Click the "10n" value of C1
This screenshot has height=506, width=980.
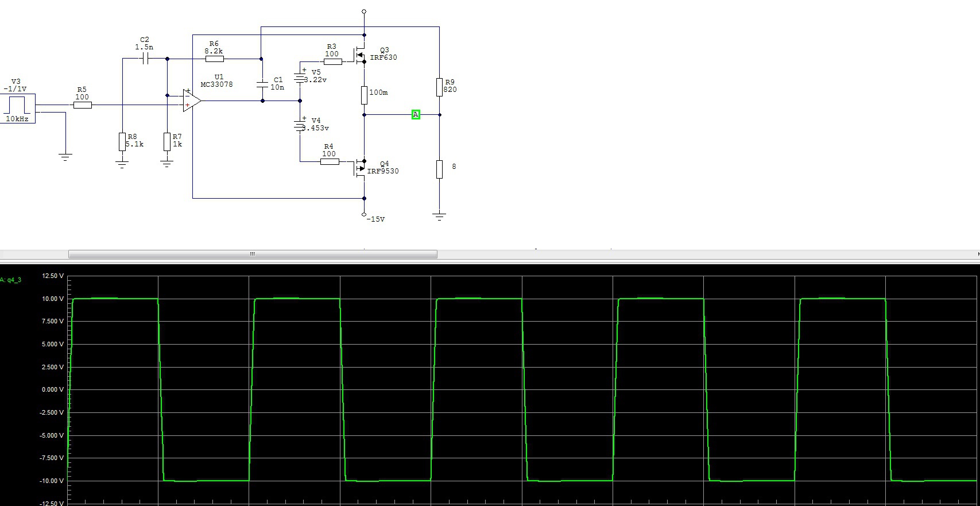[x=277, y=87]
